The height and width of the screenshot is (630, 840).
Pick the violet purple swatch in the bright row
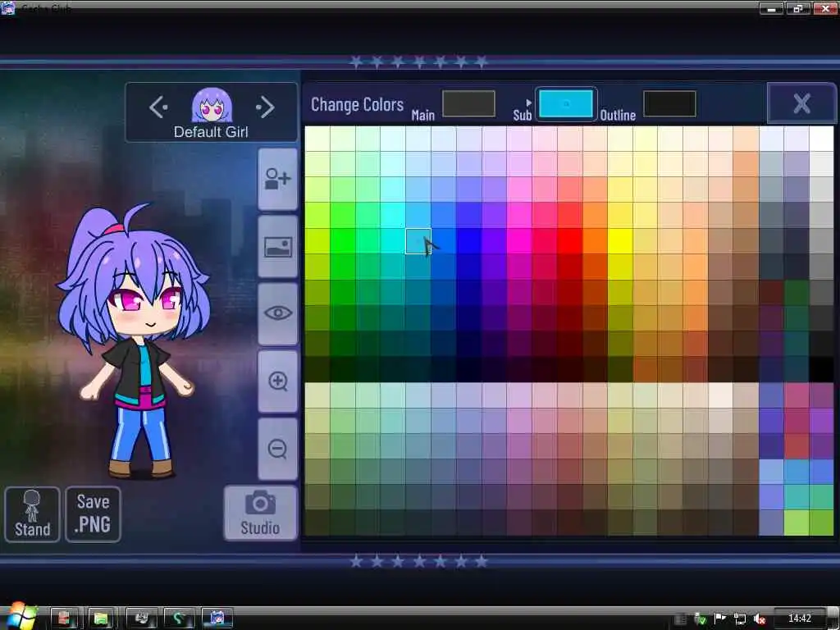click(x=494, y=241)
